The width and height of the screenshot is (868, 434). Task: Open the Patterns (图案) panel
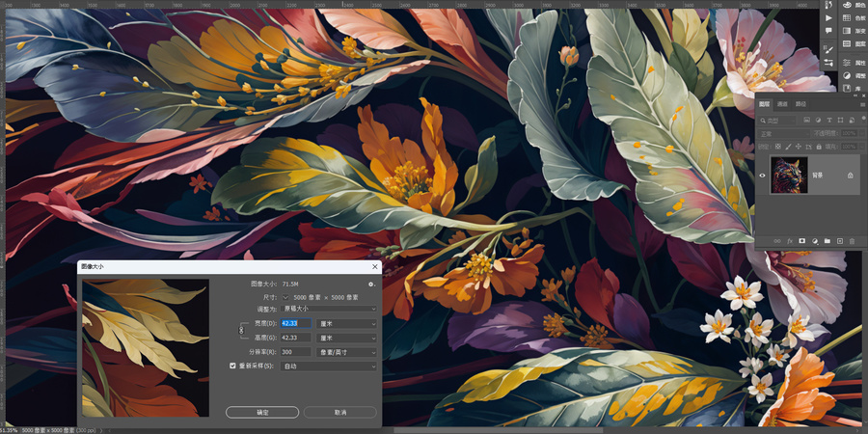854,43
